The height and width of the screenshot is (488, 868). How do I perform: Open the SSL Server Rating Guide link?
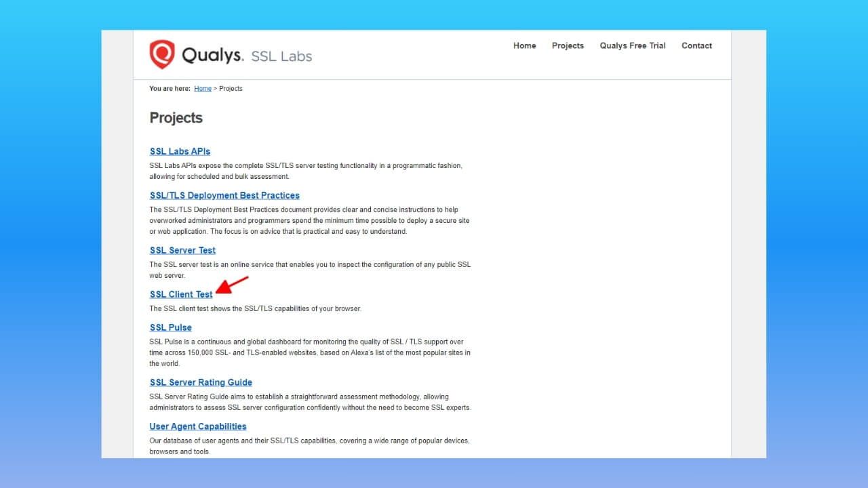pos(201,382)
